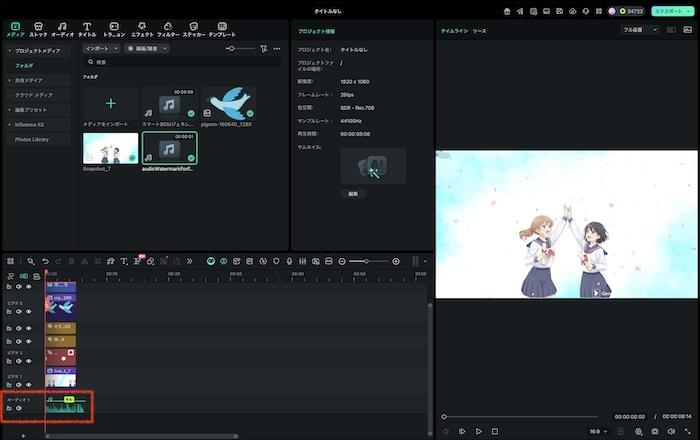Open the フル画質 quality dropdown
Screen dimensions: 700x440
(640, 30)
